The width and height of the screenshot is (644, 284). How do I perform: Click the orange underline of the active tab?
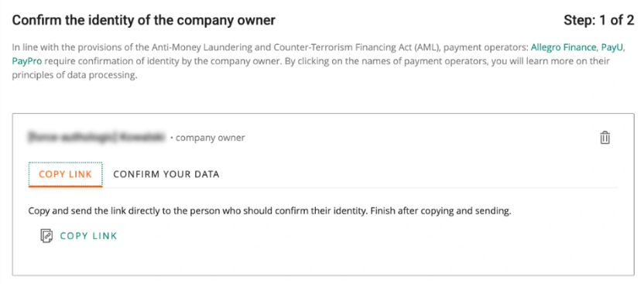pyautogui.click(x=65, y=186)
